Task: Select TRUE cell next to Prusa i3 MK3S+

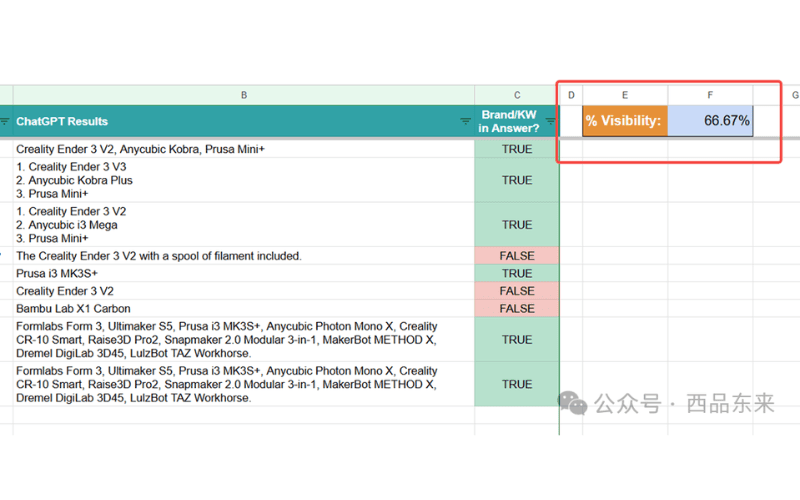Action: tap(517, 273)
